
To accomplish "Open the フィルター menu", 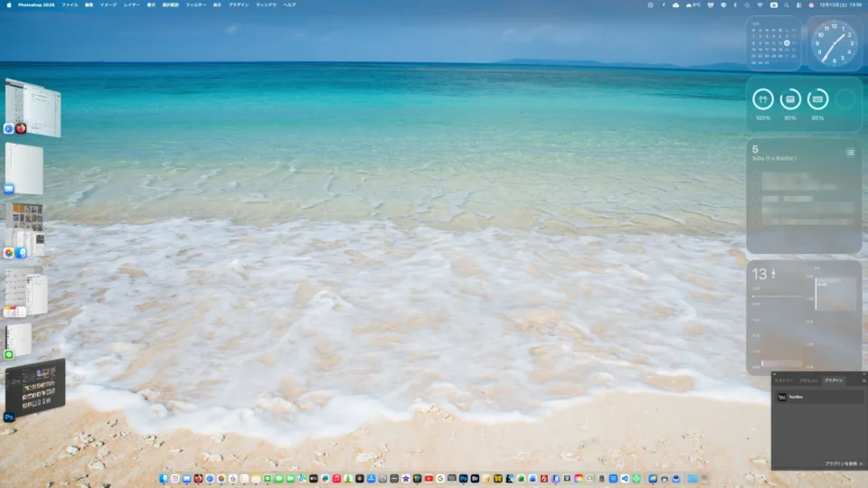I will (195, 5).
